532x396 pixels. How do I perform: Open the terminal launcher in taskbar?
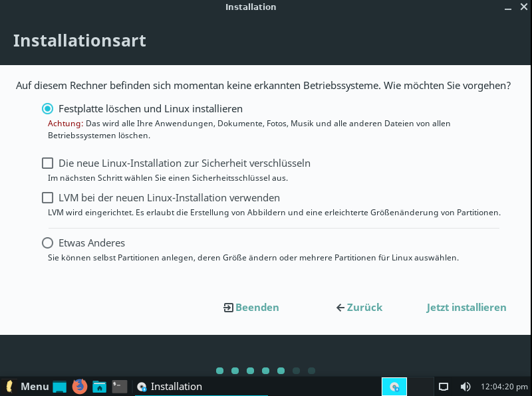pos(120,386)
